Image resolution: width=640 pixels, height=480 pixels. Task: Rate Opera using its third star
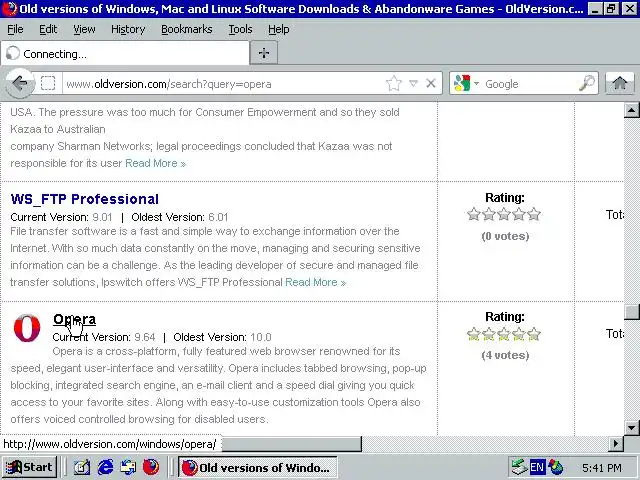click(504, 334)
